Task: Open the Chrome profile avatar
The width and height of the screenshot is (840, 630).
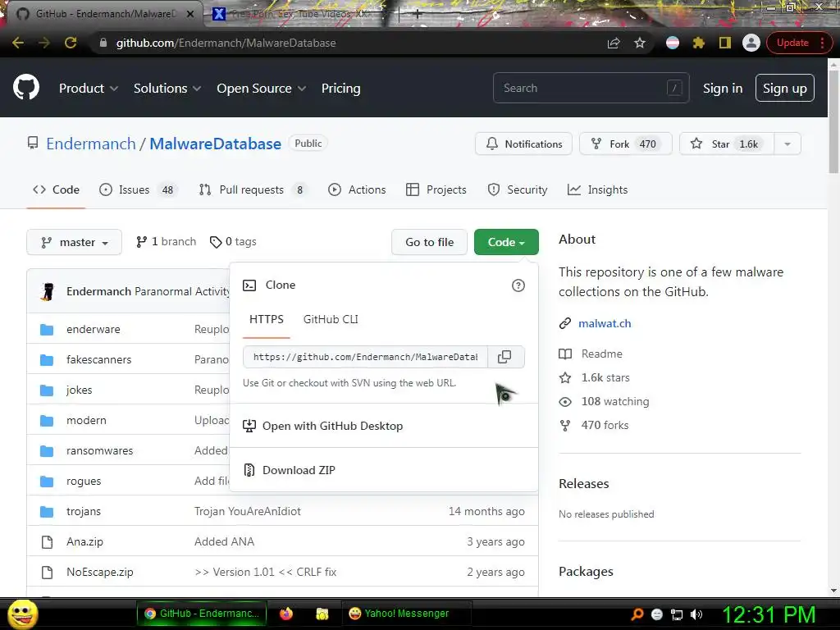Action: [x=751, y=43]
